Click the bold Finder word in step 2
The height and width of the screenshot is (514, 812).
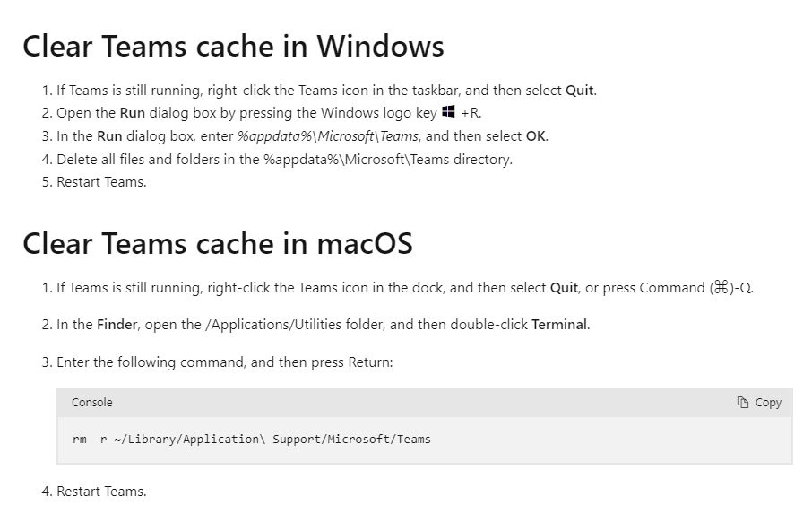pos(117,325)
